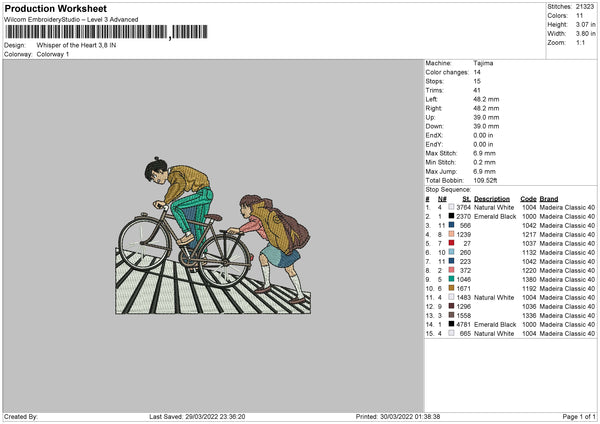Select the Width value 3.80 in

point(585,34)
